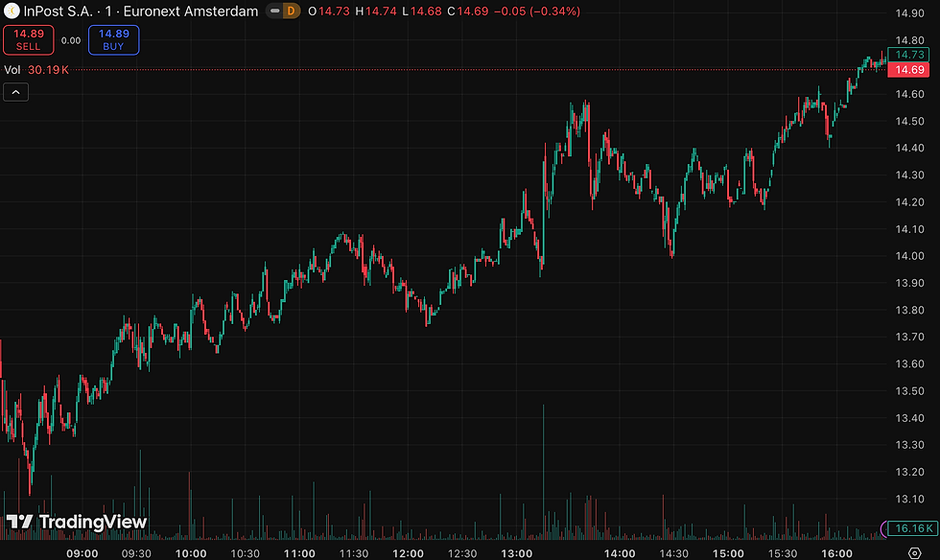Click the 12:30 time axis label
Image resolution: width=940 pixels, height=560 pixels.
click(x=462, y=553)
